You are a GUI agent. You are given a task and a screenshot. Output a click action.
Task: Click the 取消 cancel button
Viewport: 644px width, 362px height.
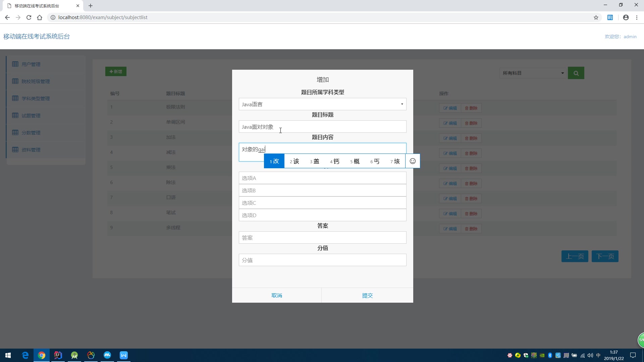click(277, 295)
